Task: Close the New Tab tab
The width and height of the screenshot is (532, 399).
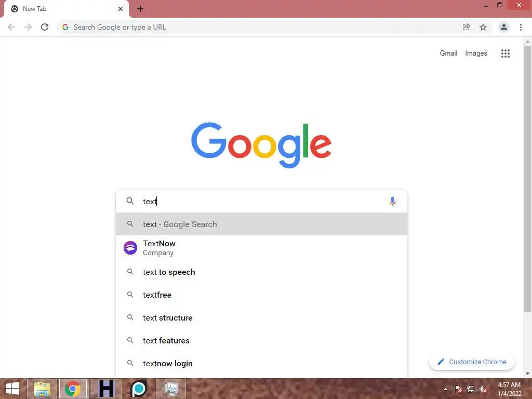Action: click(121, 9)
